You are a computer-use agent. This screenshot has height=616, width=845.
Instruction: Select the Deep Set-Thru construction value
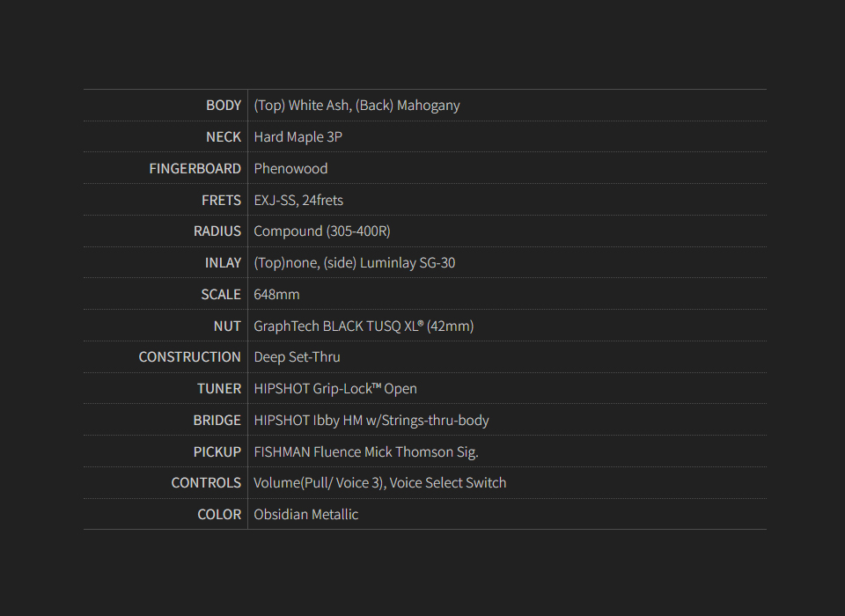[297, 357]
